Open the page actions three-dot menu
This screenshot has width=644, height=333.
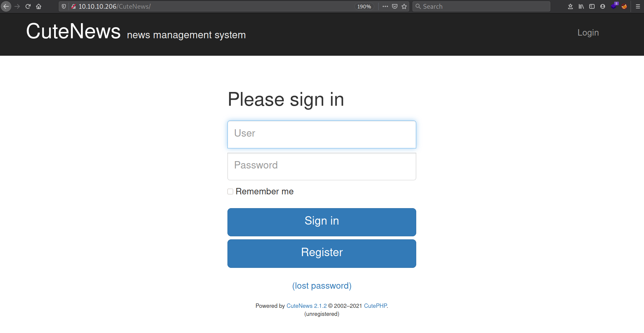coord(385,6)
